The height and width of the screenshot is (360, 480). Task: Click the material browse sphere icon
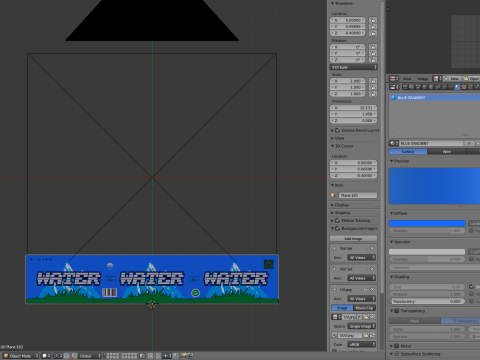[394, 143]
